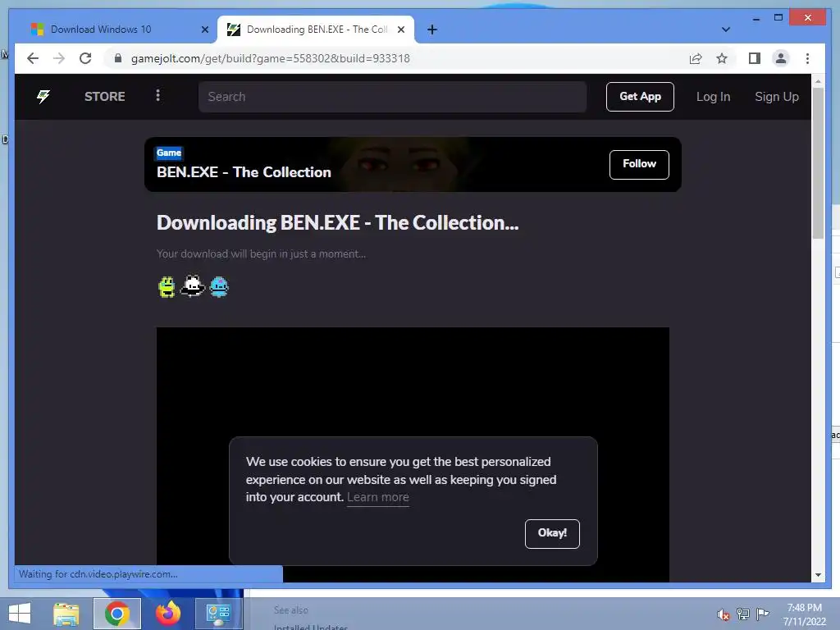Open the Log In link

(713, 97)
